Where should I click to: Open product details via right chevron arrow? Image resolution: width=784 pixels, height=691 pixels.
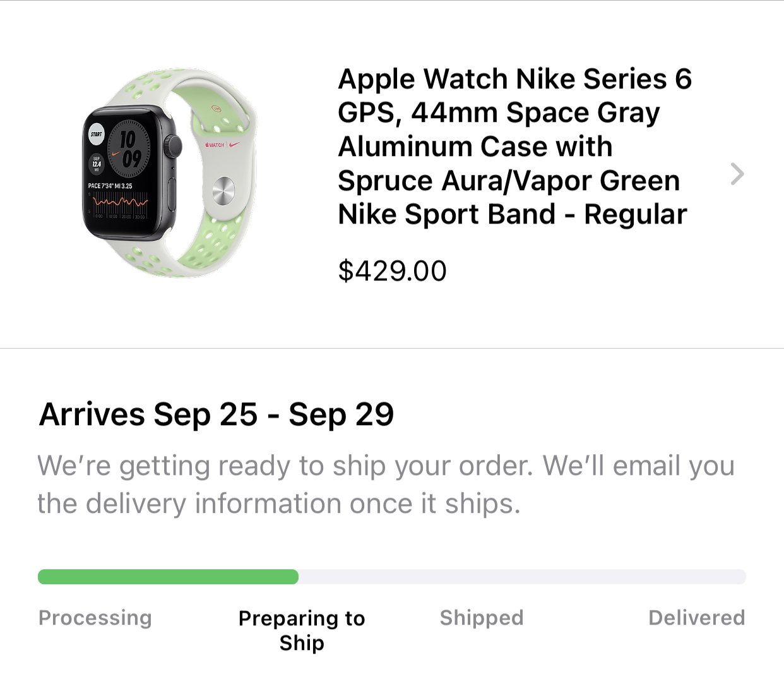[x=737, y=174]
